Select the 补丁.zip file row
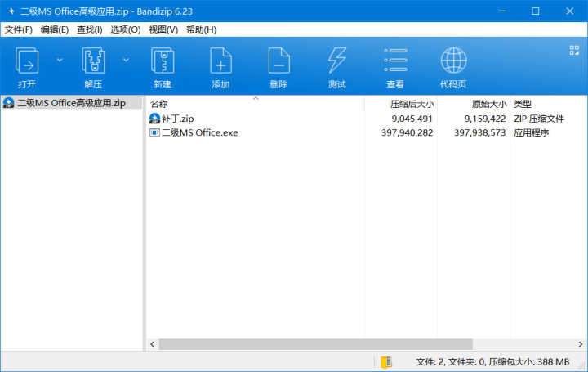Image resolution: width=588 pixels, height=372 pixels. [177, 119]
